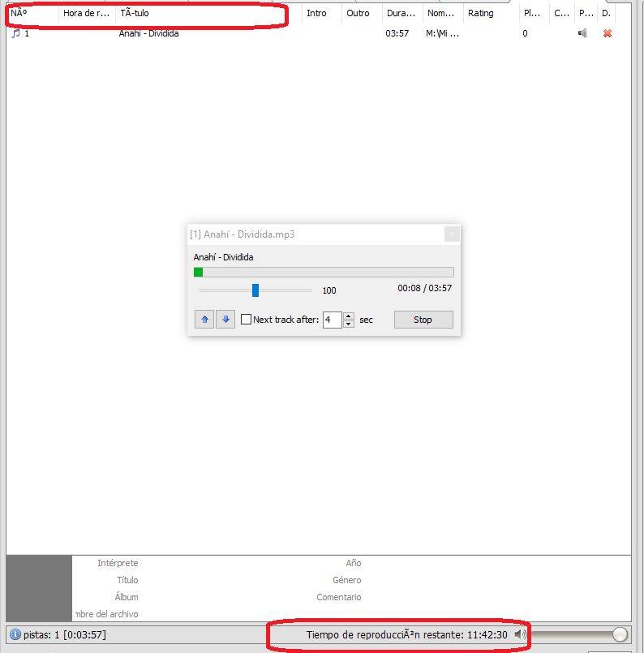Move track up with the blue up arrow
644x653 pixels.
204,320
